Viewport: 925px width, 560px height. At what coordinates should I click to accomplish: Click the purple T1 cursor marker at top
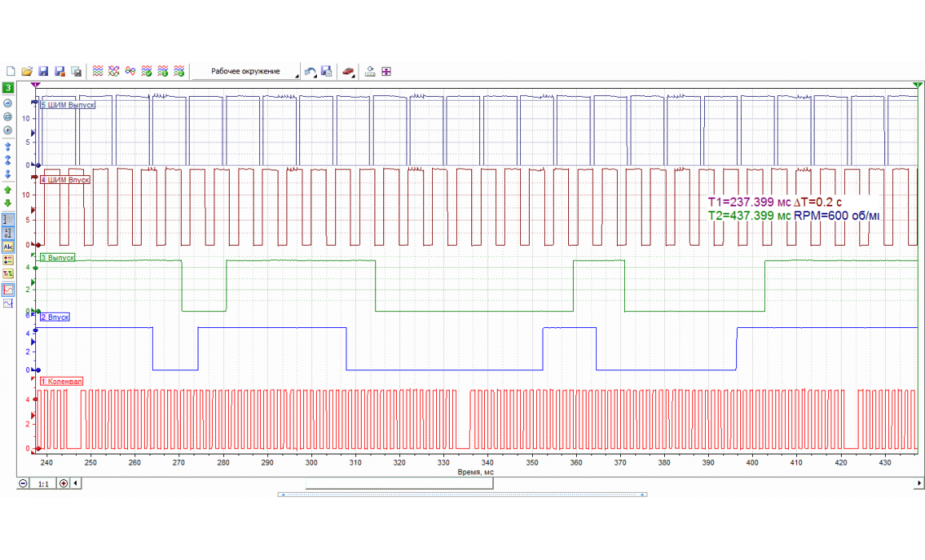click(x=35, y=84)
